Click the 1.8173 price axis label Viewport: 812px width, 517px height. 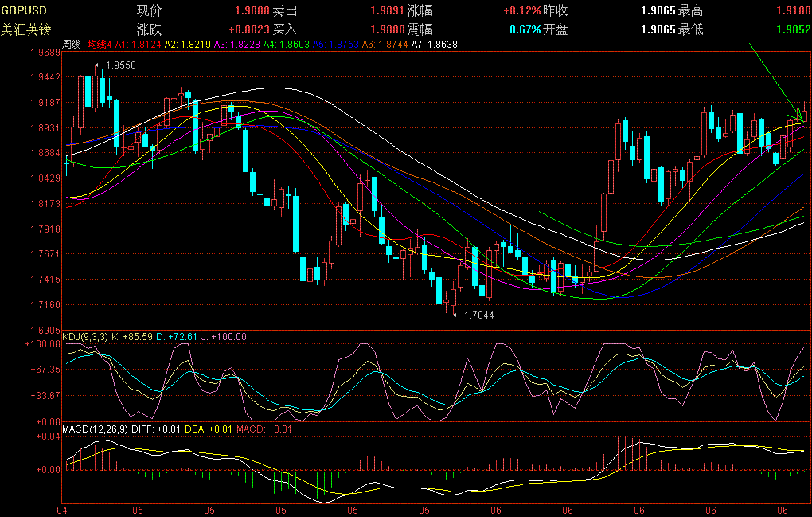(45, 204)
